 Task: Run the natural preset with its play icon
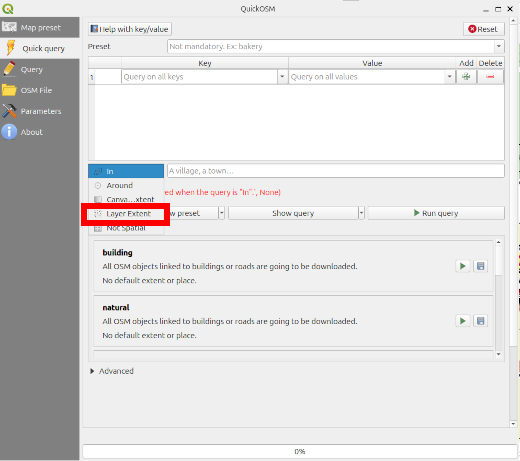463,321
